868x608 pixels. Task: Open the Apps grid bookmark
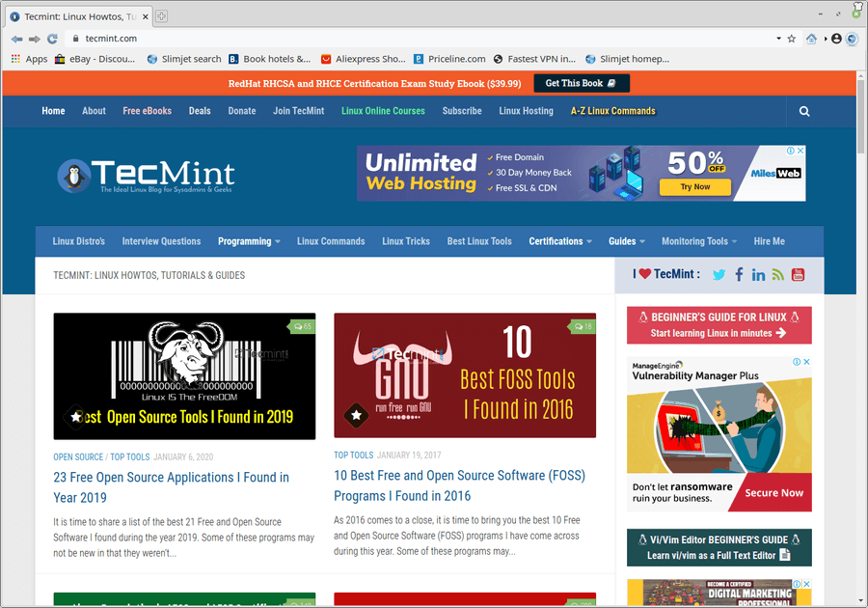(29, 59)
